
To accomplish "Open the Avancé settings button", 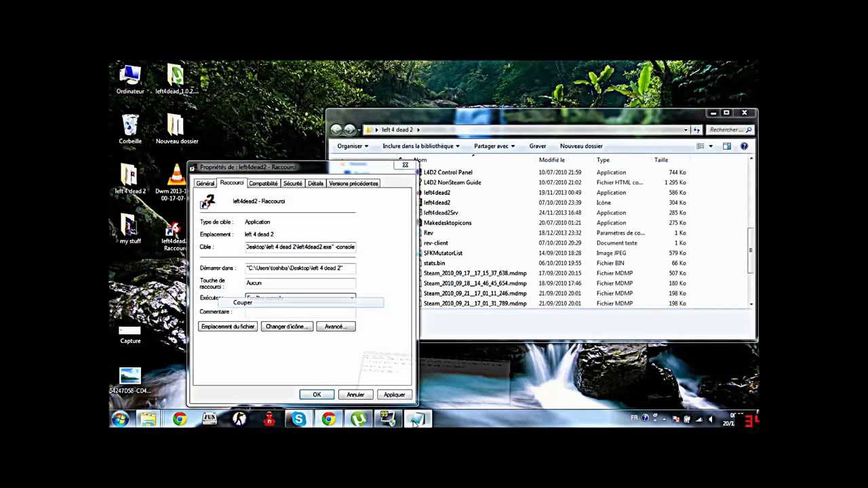I will [x=336, y=327].
